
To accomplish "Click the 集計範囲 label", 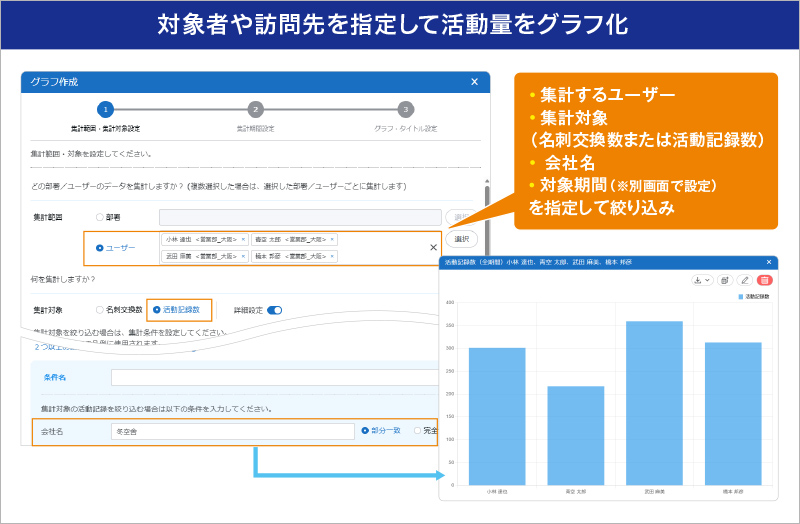I will [x=48, y=217].
